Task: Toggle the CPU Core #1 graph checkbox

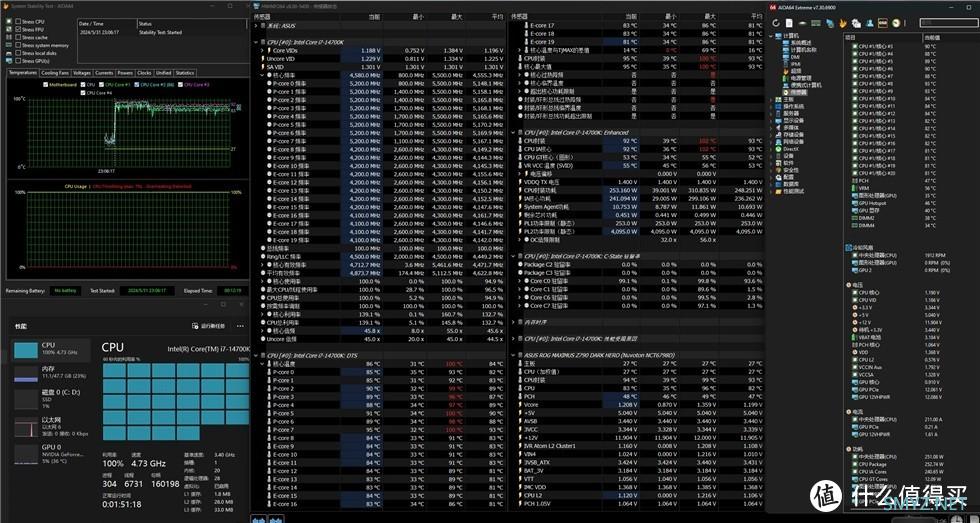Action: point(101,85)
